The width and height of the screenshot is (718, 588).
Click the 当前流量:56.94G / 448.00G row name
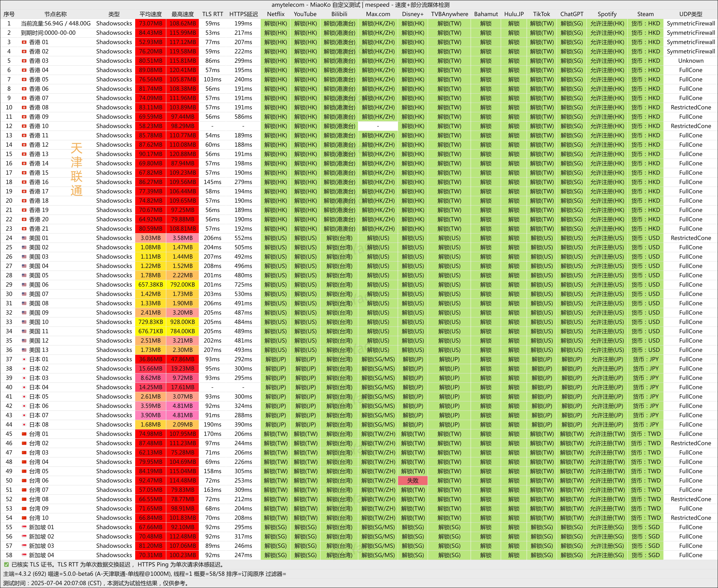[56, 23]
